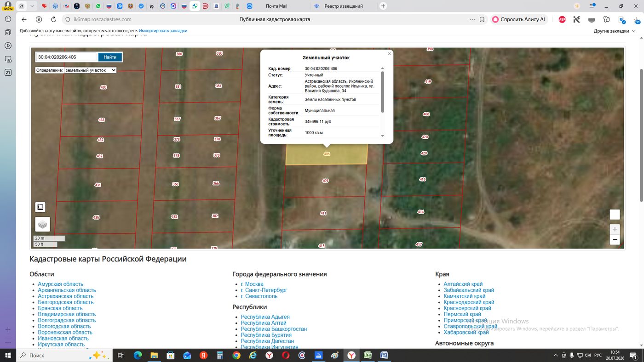
Task: Launch Microsoft Edge from the taskbar
Action: pyautogui.click(x=138, y=356)
